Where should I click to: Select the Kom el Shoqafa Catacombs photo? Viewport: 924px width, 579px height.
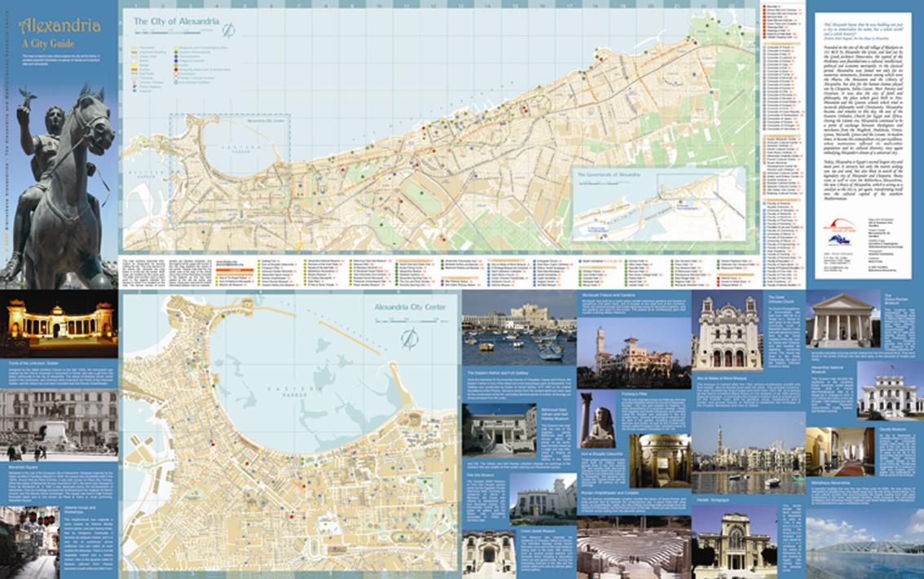pos(659,461)
